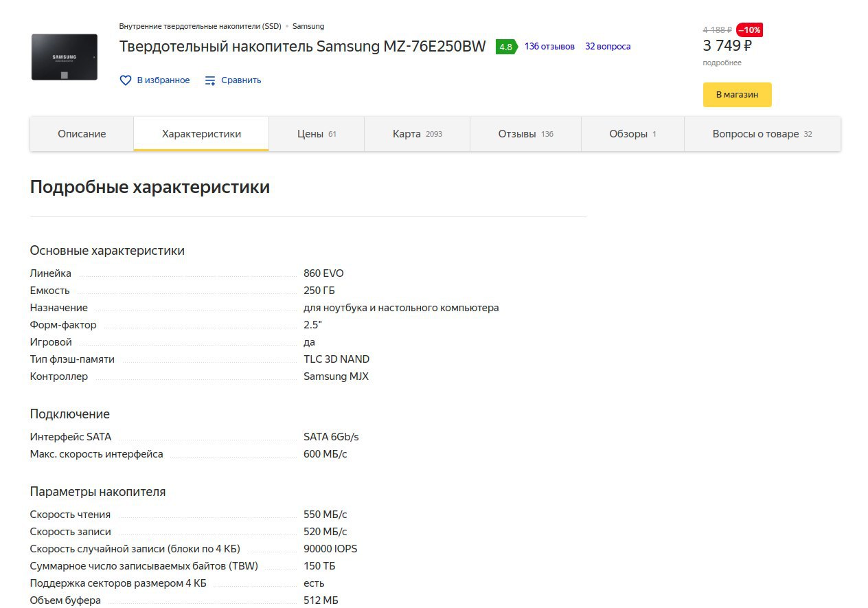Click the yellow В магазин button
The width and height of the screenshot is (868, 608).
coord(737,95)
